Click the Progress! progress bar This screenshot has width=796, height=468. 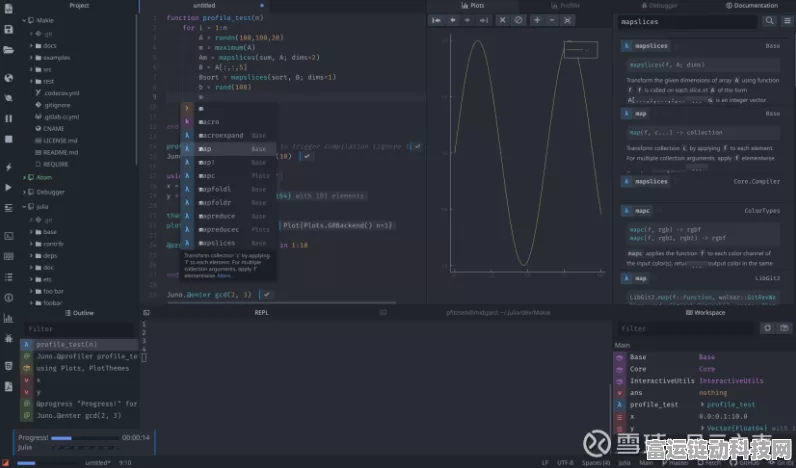[85, 438]
